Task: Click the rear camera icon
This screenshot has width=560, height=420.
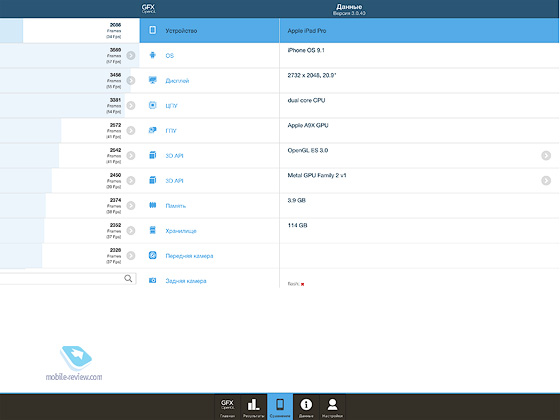Action: coord(152,280)
